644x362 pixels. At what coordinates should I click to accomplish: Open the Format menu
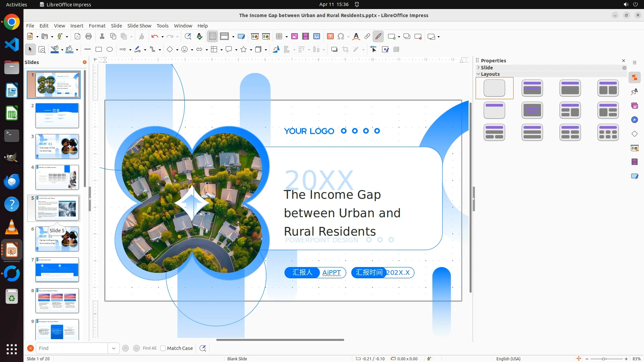coord(97,26)
